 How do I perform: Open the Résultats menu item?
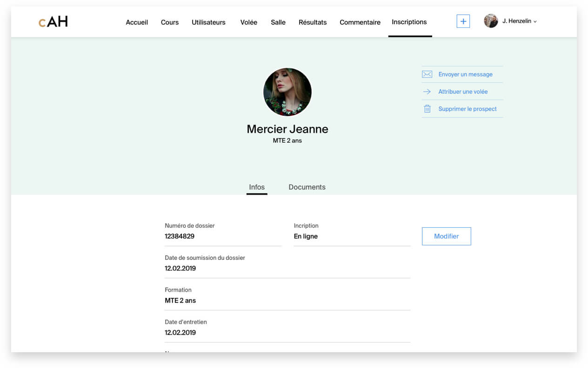[313, 22]
